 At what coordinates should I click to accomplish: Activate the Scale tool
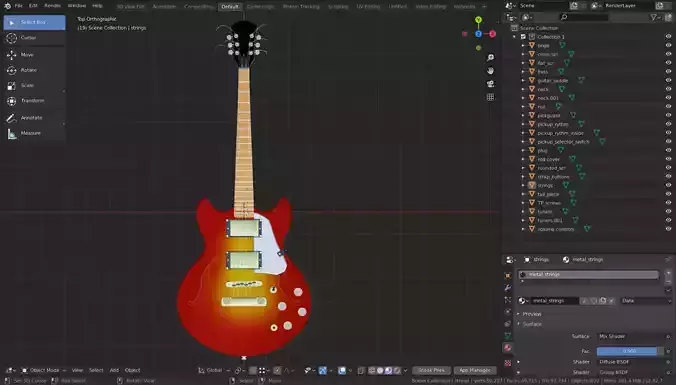click(x=34, y=85)
